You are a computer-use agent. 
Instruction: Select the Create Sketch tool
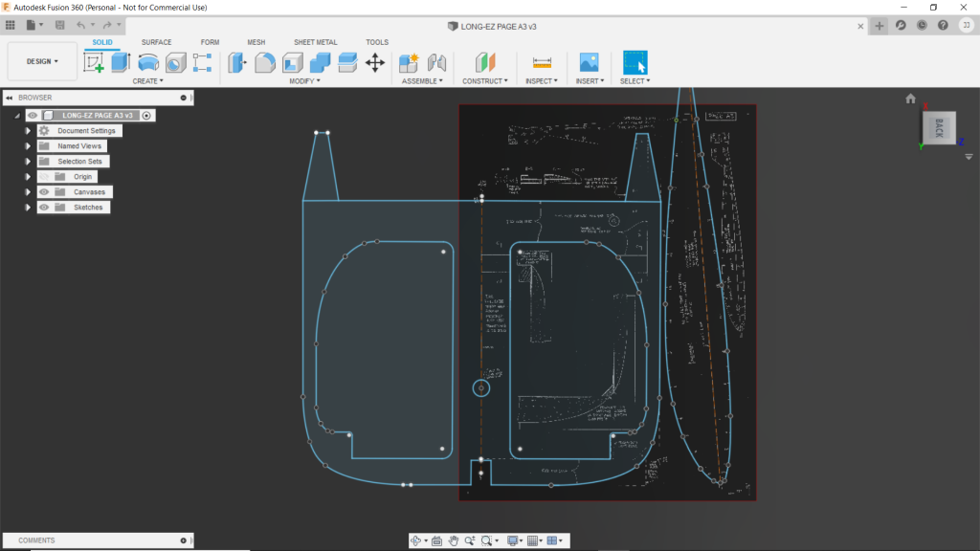(94, 63)
